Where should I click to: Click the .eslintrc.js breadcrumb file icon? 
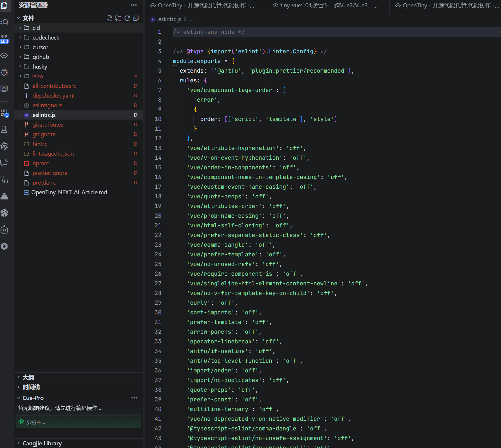click(x=153, y=19)
